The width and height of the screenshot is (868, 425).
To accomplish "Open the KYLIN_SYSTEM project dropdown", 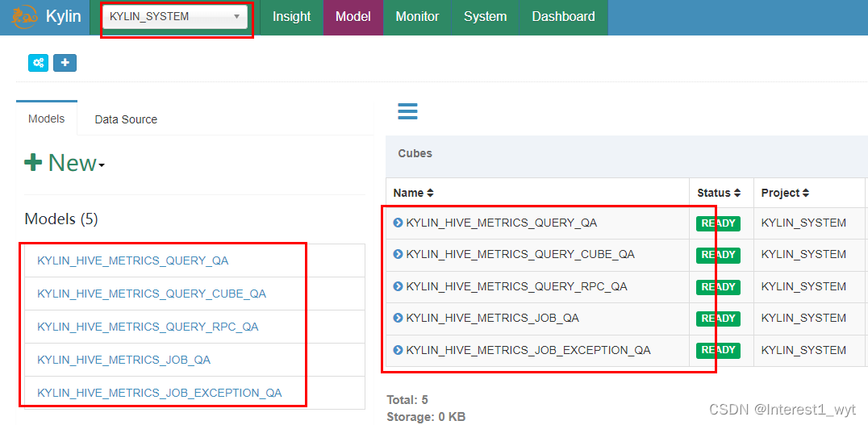I will (175, 17).
